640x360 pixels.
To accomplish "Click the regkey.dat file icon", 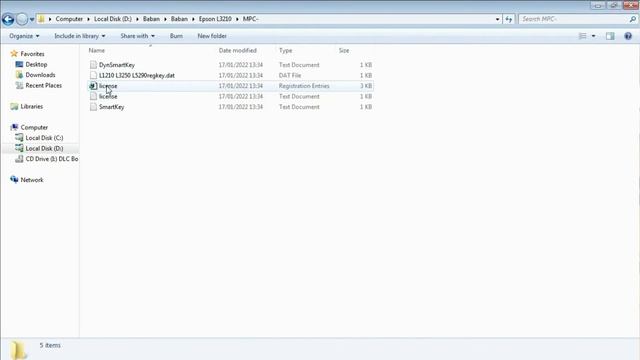I will coord(93,76).
